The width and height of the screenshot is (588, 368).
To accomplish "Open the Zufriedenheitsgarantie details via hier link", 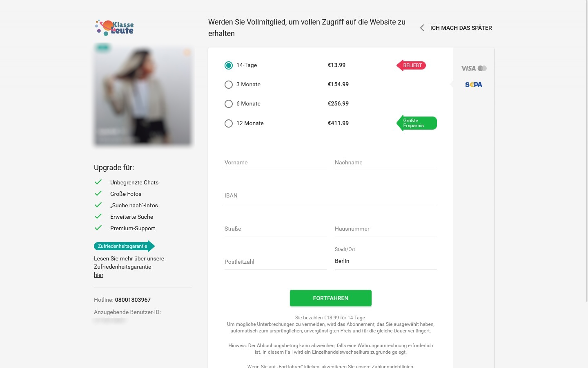I will point(98,275).
